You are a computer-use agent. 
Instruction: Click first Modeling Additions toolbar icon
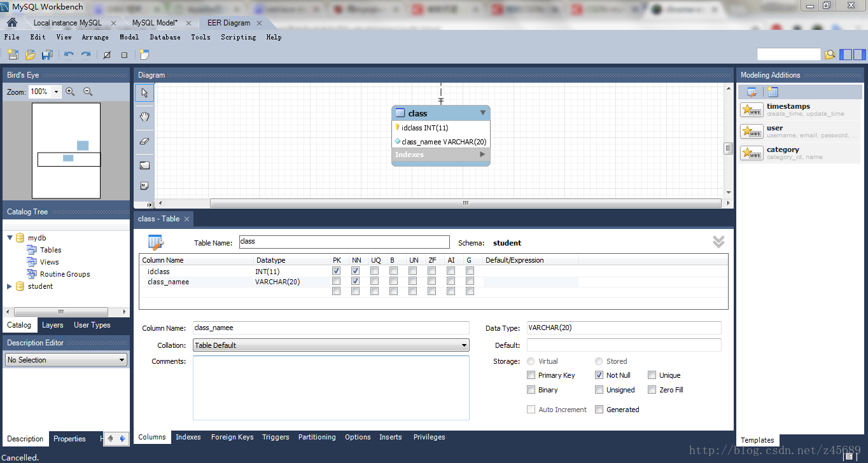point(752,92)
